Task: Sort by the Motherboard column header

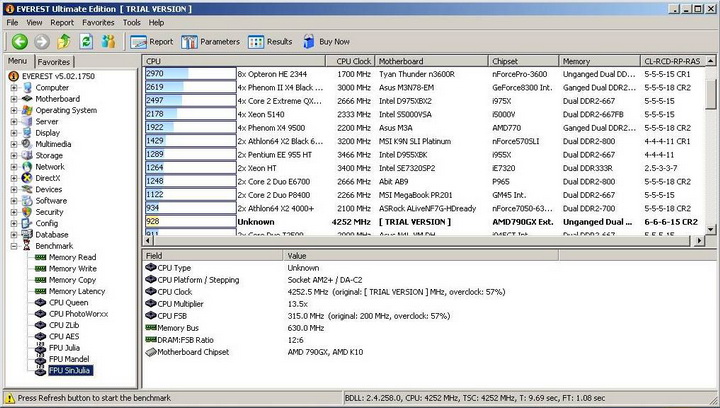Action: point(431,61)
